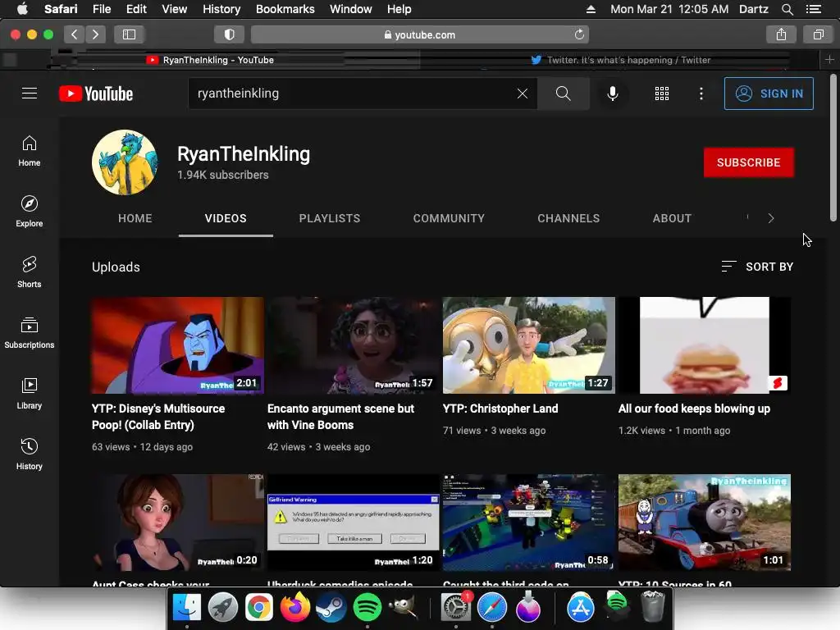Click the RyanTheInkling channel avatar
Image resolution: width=840 pixels, height=630 pixels.
pyautogui.click(x=125, y=162)
